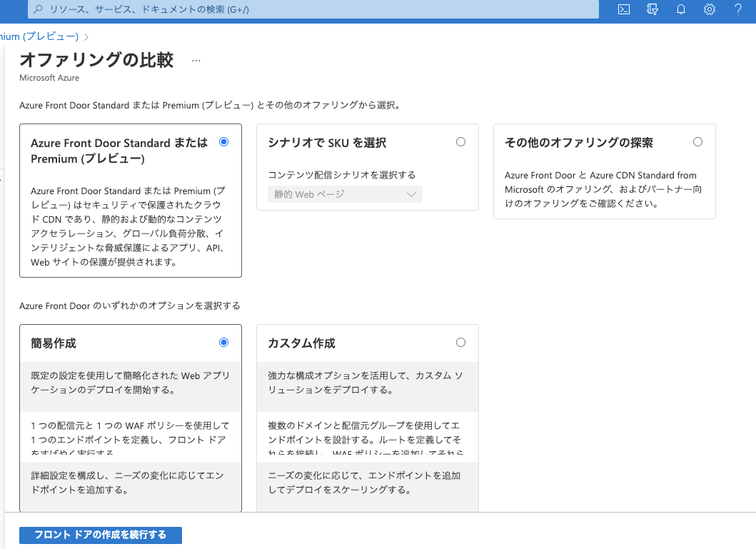The image size is (756, 549).
Task: Click Azure Front Door のいずれかのオプションを選択する label
Action: [x=130, y=306]
